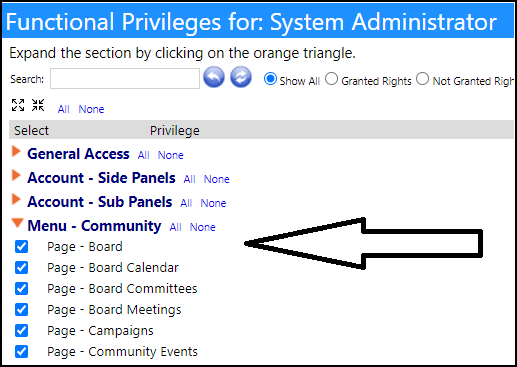Select the Not Granted Rights radio button
This screenshot has height=367, width=517.
pos(422,79)
